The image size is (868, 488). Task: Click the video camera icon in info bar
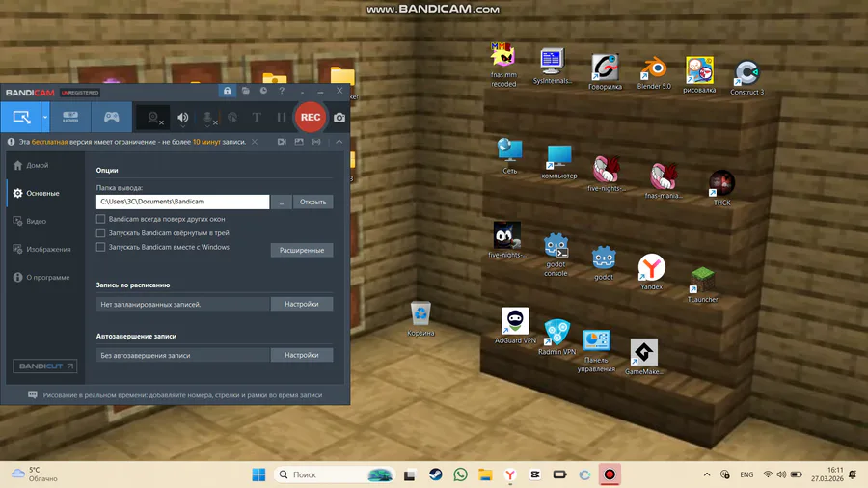point(282,142)
